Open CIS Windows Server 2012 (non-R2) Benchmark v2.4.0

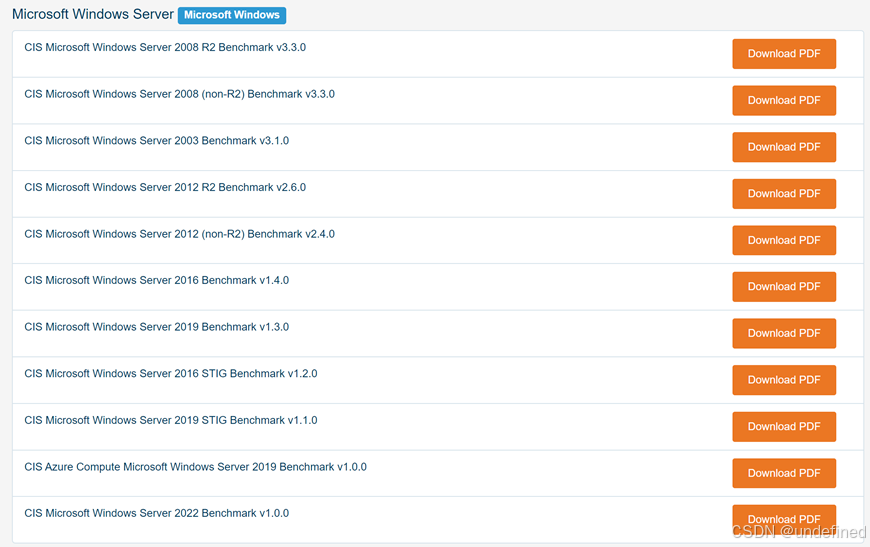click(x=179, y=234)
